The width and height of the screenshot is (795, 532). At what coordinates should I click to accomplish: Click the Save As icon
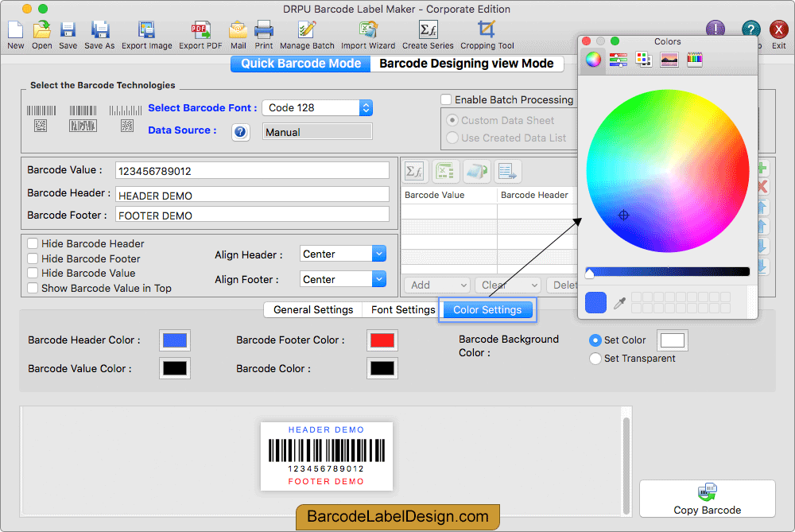pos(100,30)
